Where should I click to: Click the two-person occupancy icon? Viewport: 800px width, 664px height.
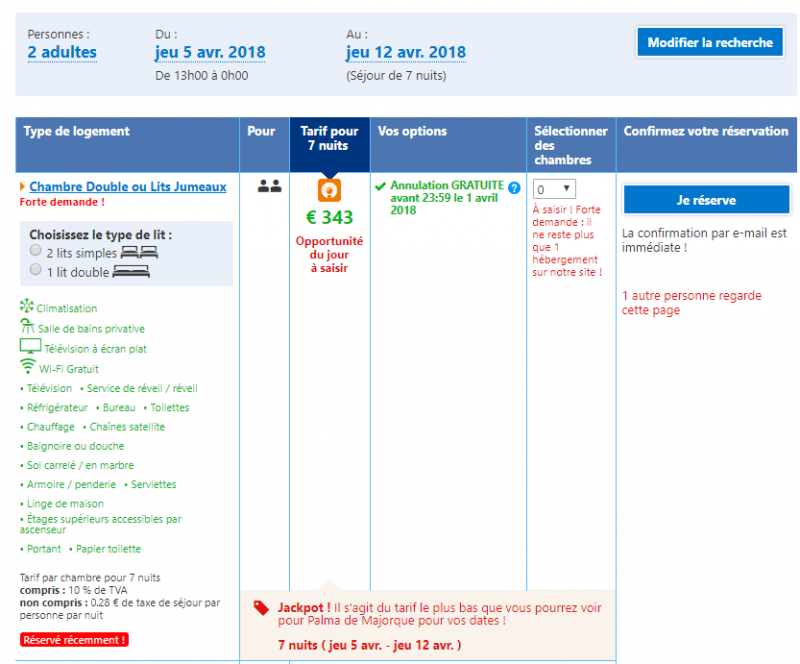[x=269, y=186]
